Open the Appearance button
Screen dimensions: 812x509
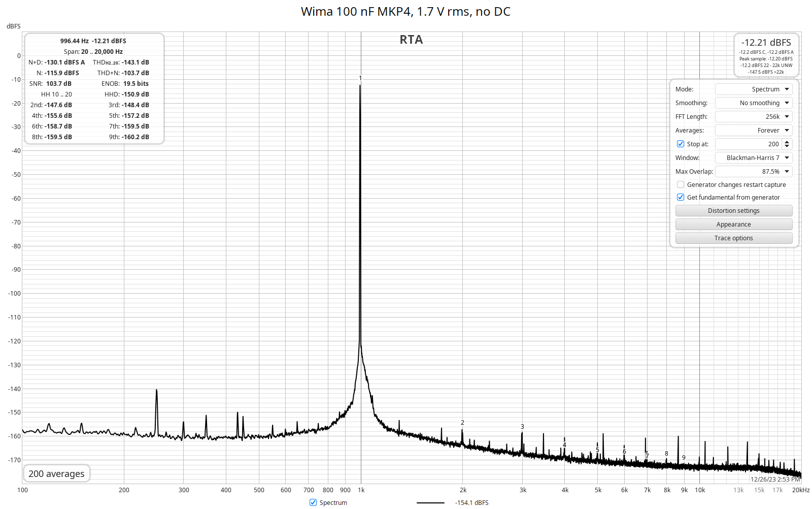click(x=734, y=224)
